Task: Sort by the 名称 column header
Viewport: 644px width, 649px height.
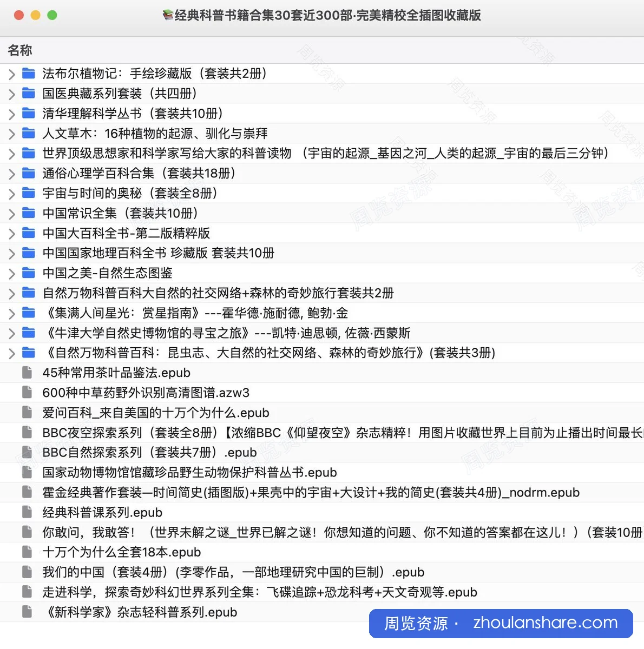Action: point(20,50)
